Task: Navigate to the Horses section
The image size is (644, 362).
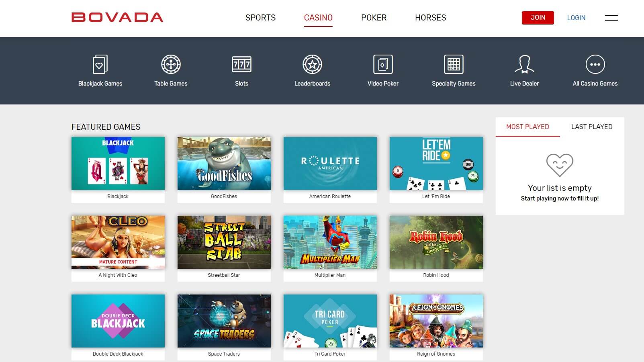Action: click(x=430, y=18)
